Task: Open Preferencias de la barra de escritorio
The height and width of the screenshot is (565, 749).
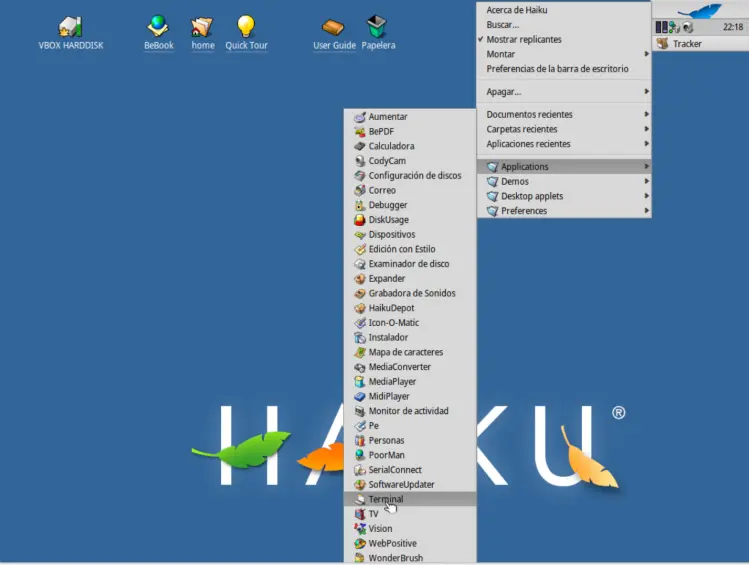Action: 564,69
